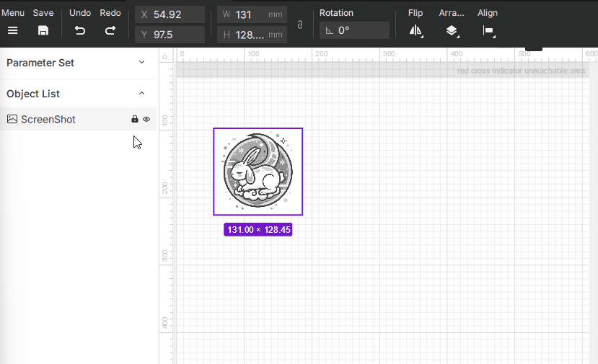
Task: Unlock the ScreenShot object padlock
Action: click(134, 120)
